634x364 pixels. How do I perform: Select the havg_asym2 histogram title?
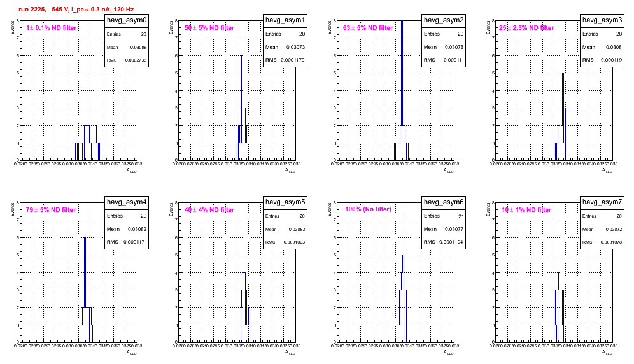click(444, 20)
